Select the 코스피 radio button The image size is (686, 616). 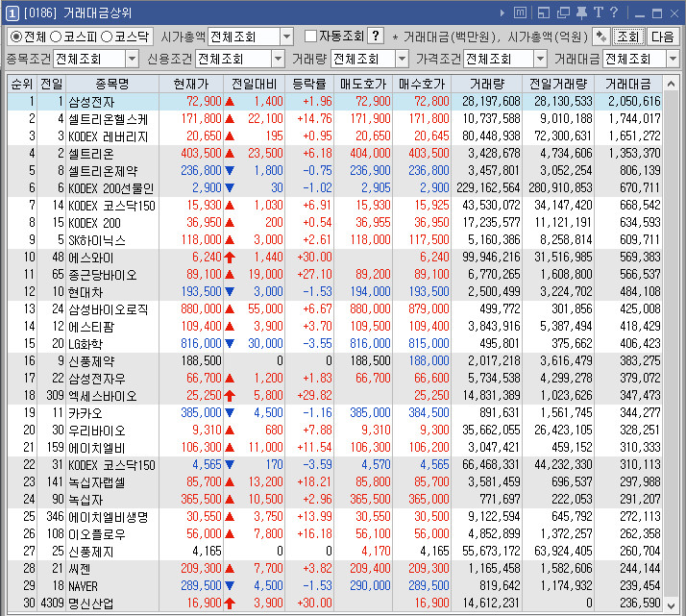[56, 37]
